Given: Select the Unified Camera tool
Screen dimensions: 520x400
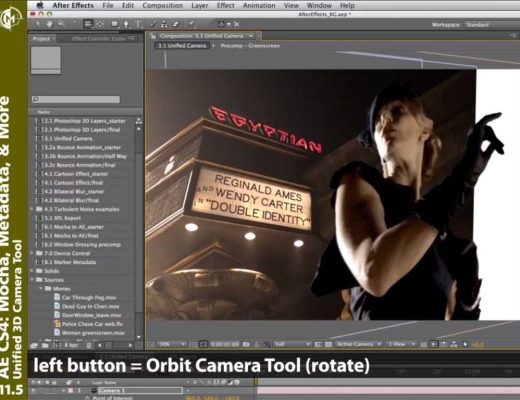Looking at the screenshot, I should (x=88, y=24).
